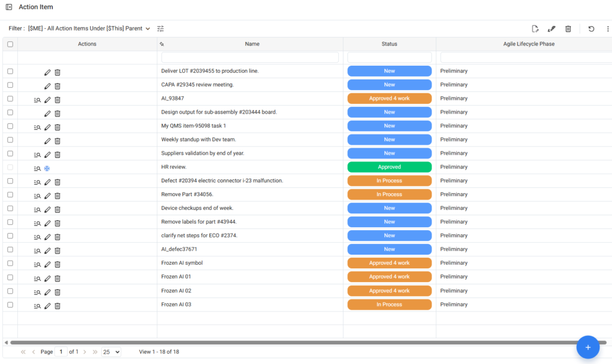Open details view icon for AI_93847
The height and width of the screenshot is (364, 612).
click(x=37, y=100)
